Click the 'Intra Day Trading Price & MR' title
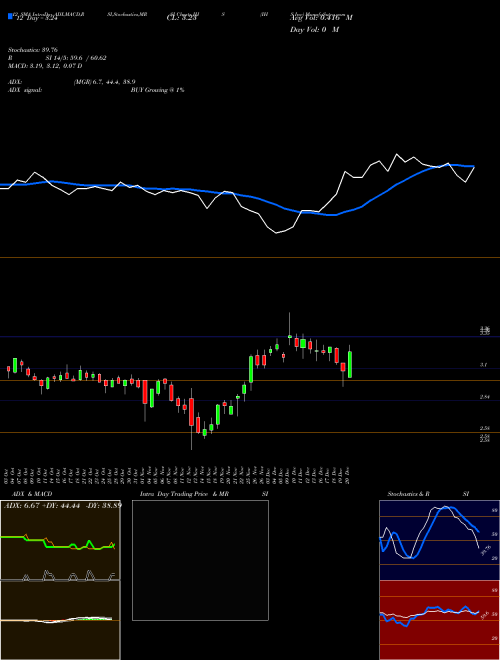This screenshot has width=500, height=660. pyautogui.click(x=185, y=494)
